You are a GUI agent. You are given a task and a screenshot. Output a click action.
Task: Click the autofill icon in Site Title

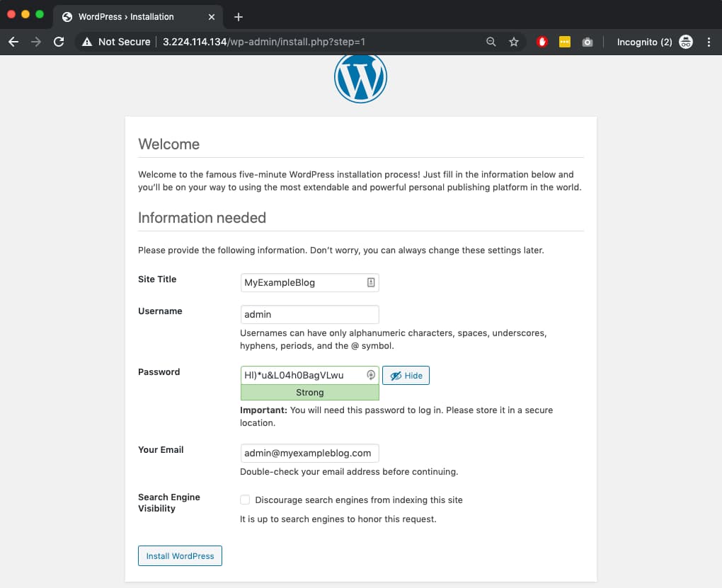pos(371,282)
